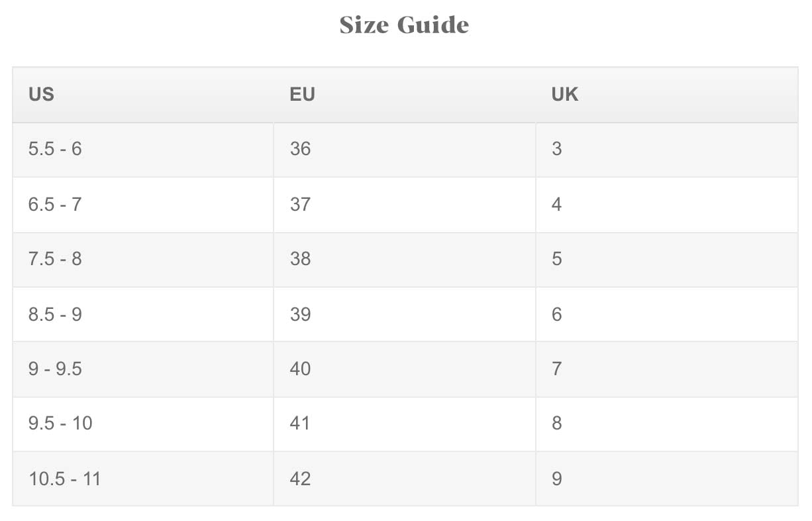Select the EU size 36 cell

pyautogui.click(x=300, y=149)
